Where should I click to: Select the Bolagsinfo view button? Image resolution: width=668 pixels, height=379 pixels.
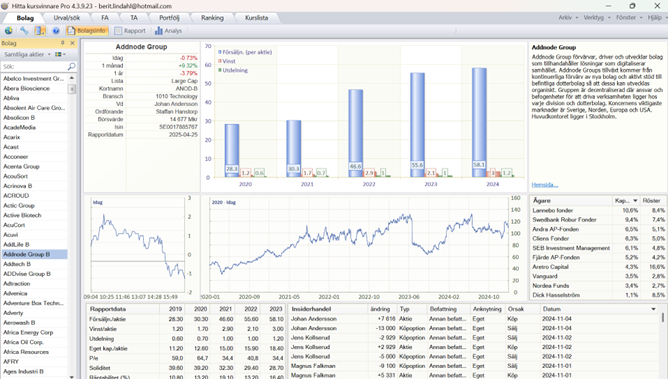(87, 31)
